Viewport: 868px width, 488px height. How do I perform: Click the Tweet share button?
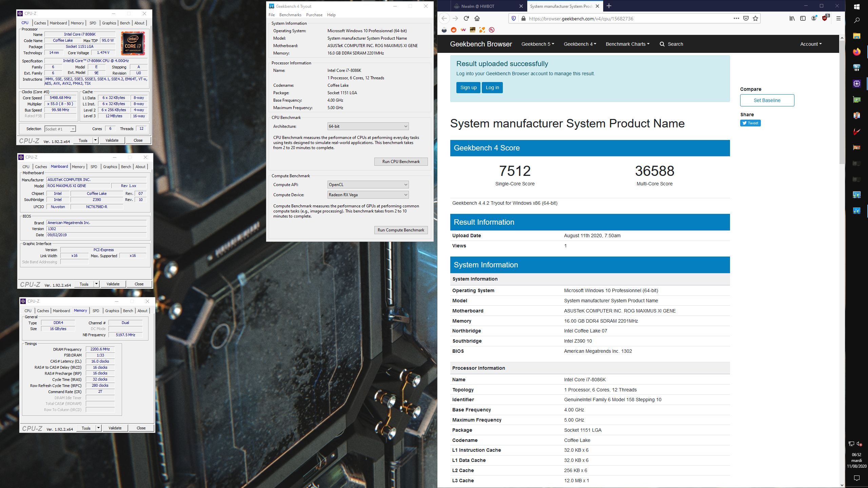point(750,123)
